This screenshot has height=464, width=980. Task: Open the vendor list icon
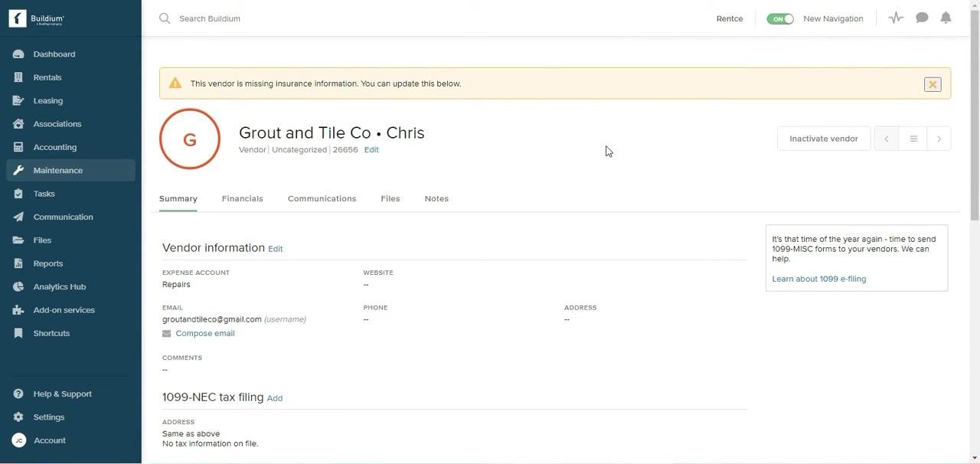pyautogui.click(x=913, y=139)
